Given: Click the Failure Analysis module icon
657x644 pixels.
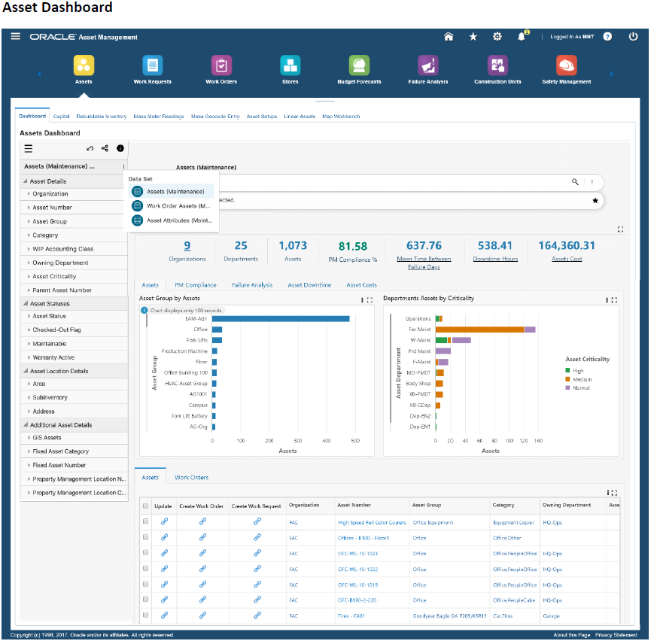Looking at the screenshot, I should [x=427, y=65].
